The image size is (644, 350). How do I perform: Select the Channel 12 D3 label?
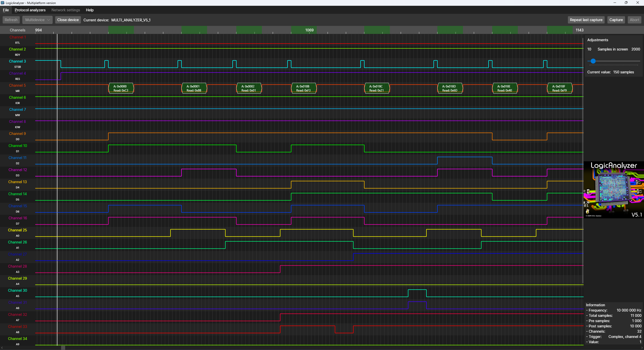tap(18, 172)
